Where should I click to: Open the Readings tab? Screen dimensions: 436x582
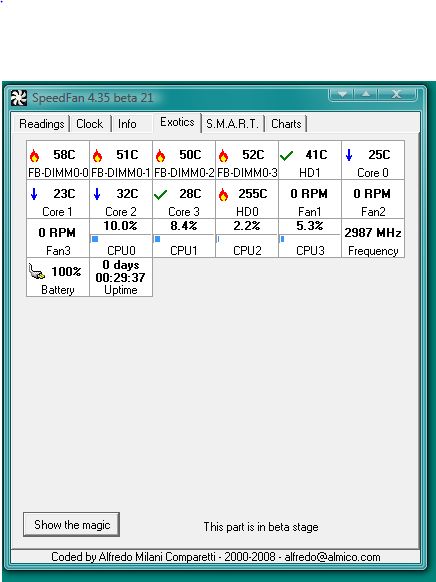point(42,124)
